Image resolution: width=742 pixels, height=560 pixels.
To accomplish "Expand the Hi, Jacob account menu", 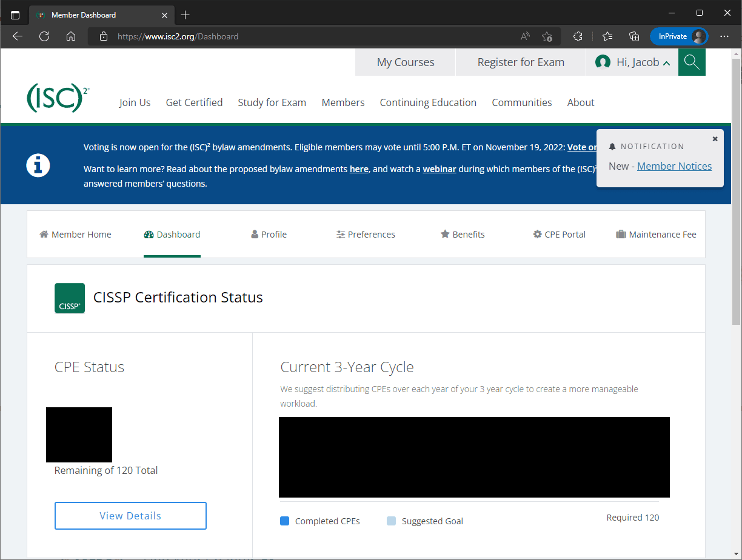I will [x=632, y=62].
